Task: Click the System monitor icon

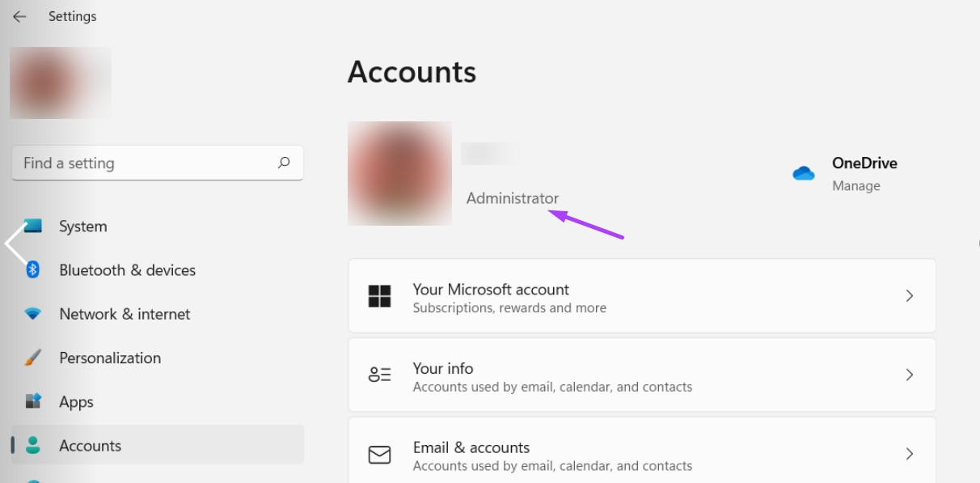Action: click(x=33, y=226)
